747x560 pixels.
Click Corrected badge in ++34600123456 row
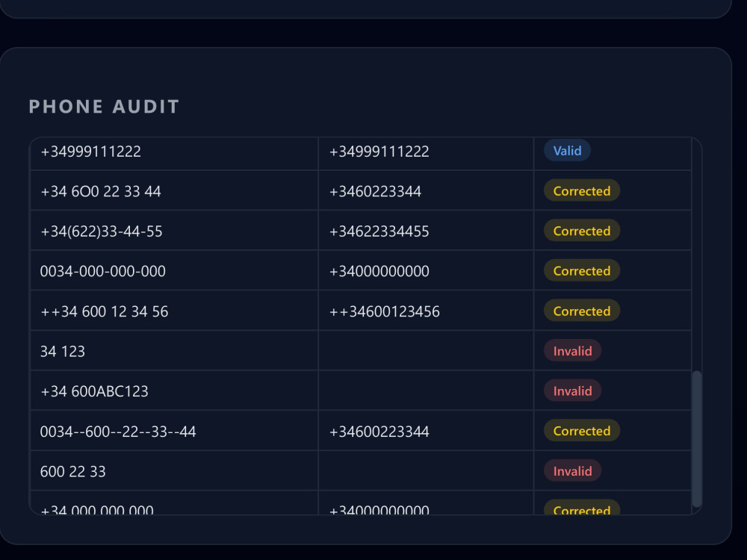[x=582, y=311]
